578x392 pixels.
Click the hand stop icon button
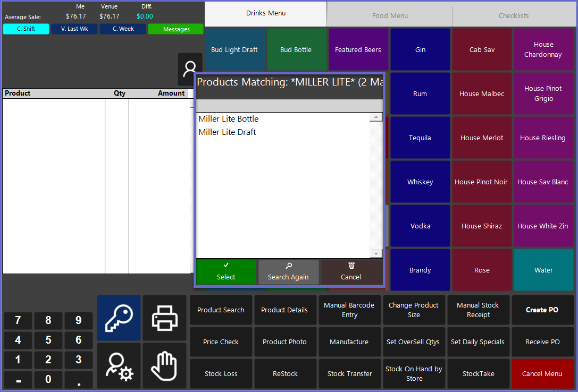click(165, 365)
